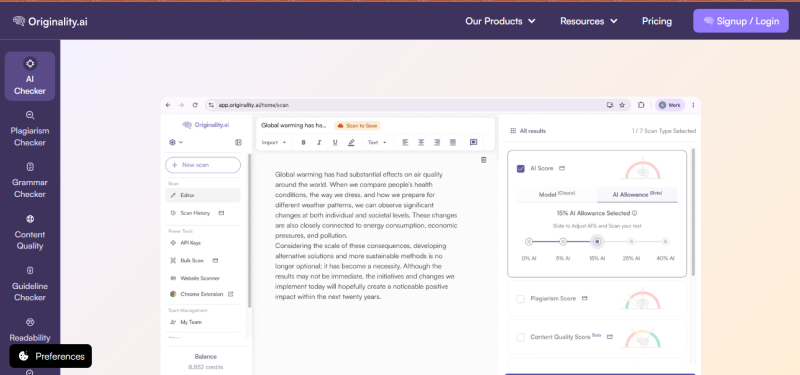
Task: Select Editor in the app sidebar
Action: point(203,195)
